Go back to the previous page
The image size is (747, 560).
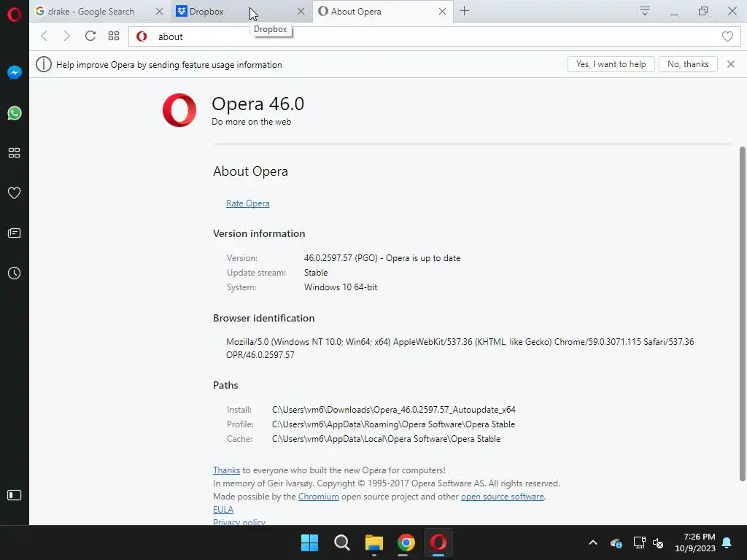click(x=44, y=36)
